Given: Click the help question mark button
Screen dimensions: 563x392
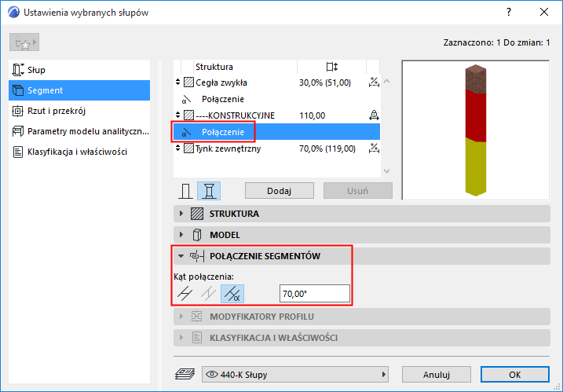Looking at the screenshot, I should (508, 13).
